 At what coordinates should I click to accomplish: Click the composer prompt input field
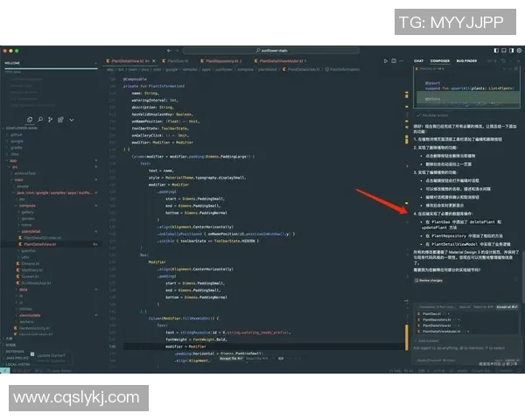coord(455,347)
